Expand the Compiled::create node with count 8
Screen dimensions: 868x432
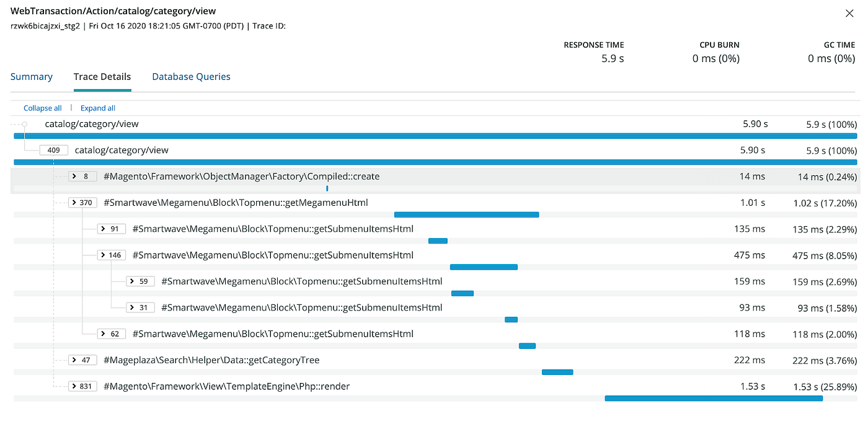(x=82, y=177)
